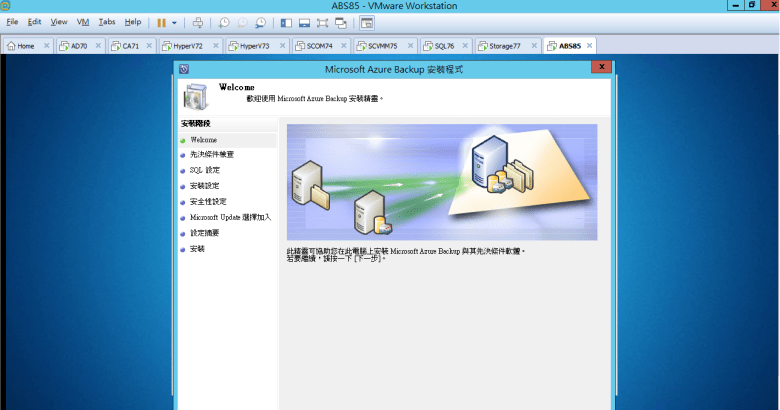The width and height of the screenshot is (780, 410).
Task: Click the Pause virtual machine toolbar icon
Action: click(x=161, y=22)
